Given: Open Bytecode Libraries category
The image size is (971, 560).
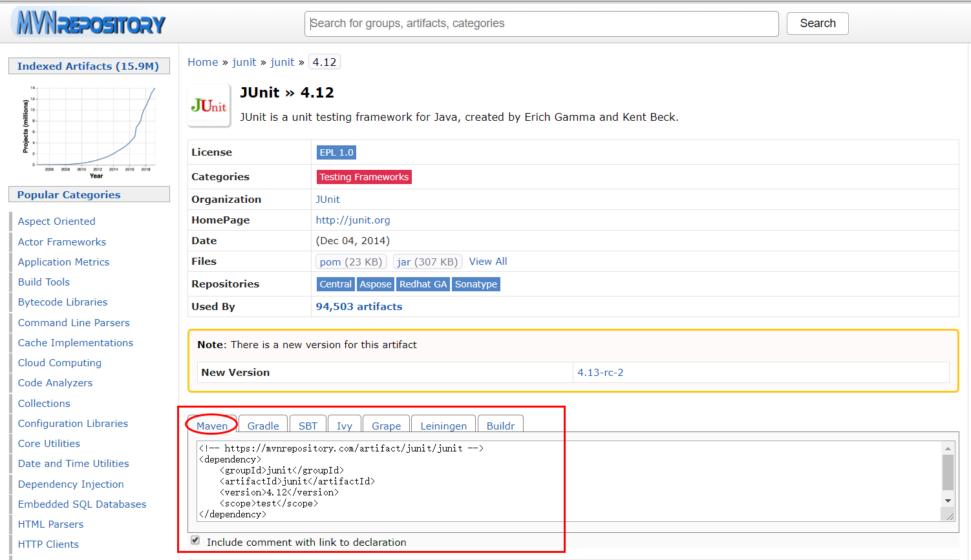Looking at the screenshot, I should coord(63,302).
